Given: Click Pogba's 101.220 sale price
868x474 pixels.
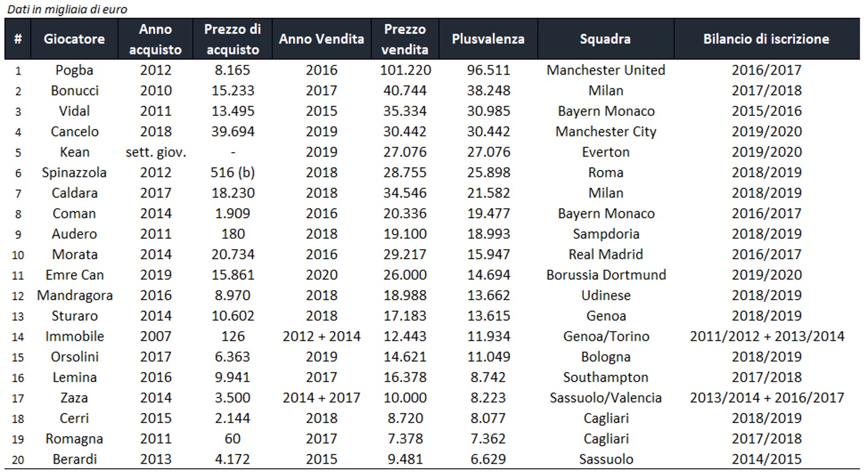Looking at the screenshot, I should click(x=405, y=70).
